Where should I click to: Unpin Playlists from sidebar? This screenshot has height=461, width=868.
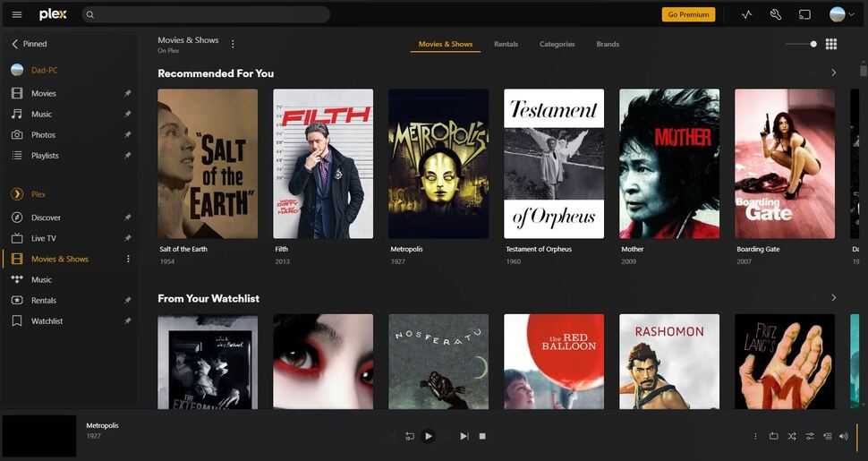pyautogui.click(x=128, y=156)
